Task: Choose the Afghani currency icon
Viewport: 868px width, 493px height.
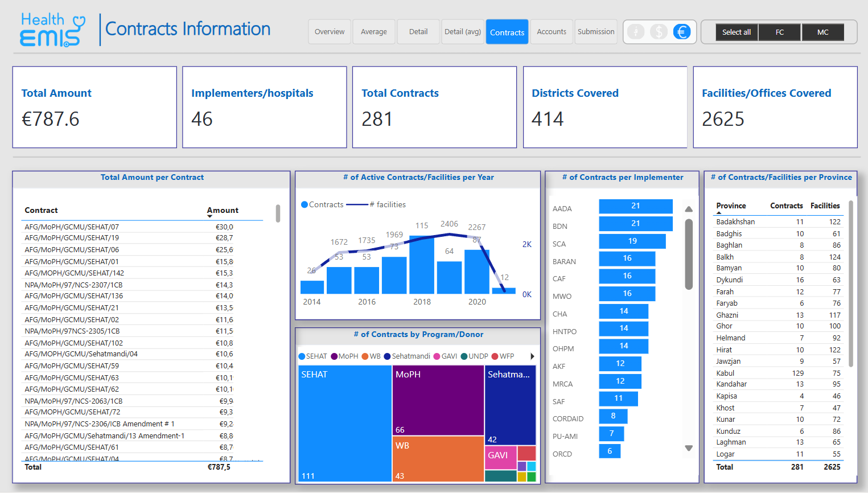Action: click(636, 32)
